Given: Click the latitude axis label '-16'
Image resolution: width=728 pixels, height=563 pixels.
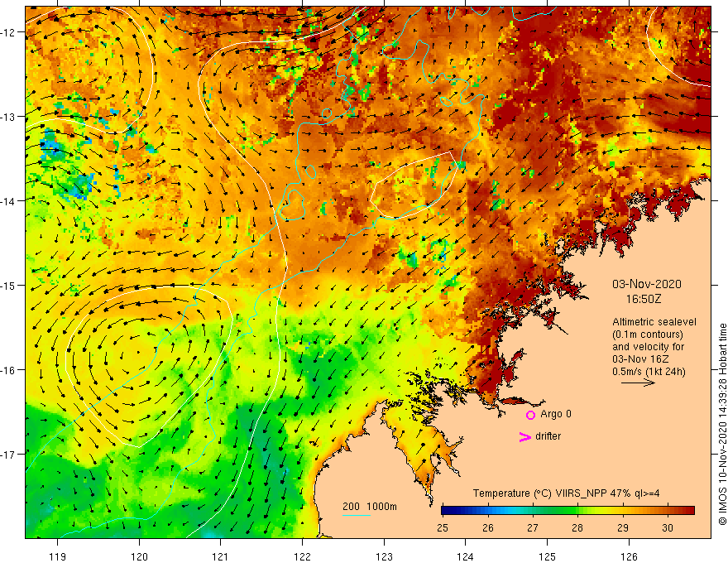Looking at the screenshot, I should (9, 370).
